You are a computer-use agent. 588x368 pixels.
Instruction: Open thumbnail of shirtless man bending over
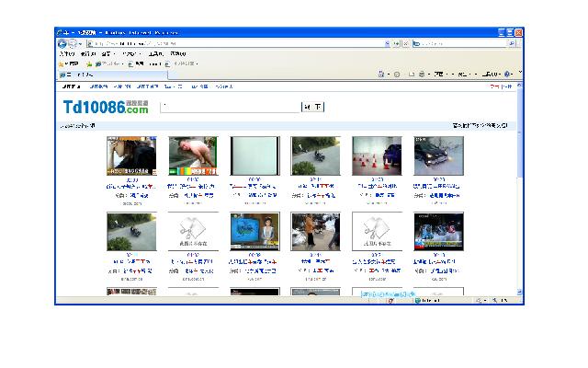click(x=193, y=155)
